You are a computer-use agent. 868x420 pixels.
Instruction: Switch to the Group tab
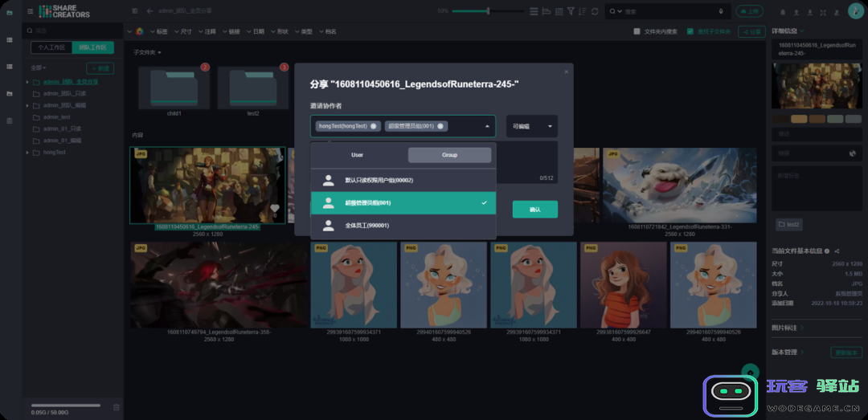click(449, 155)
